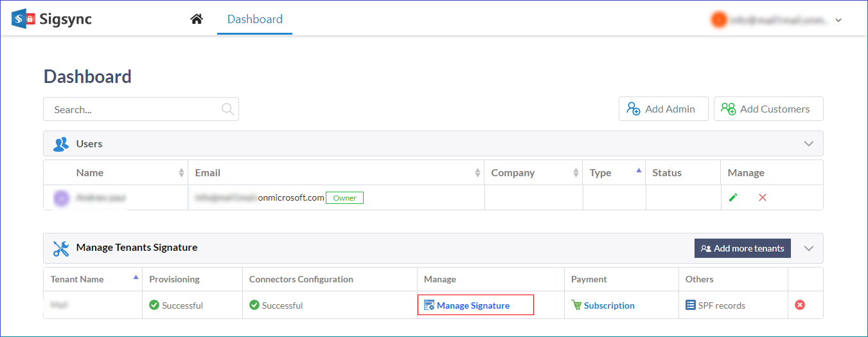Click the user avatar in the Users row
Viewport: 868px width, 337px height.
coord(61,198)
